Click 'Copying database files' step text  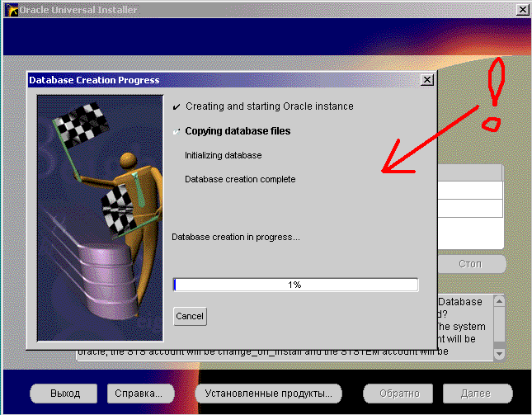point(238,131)
